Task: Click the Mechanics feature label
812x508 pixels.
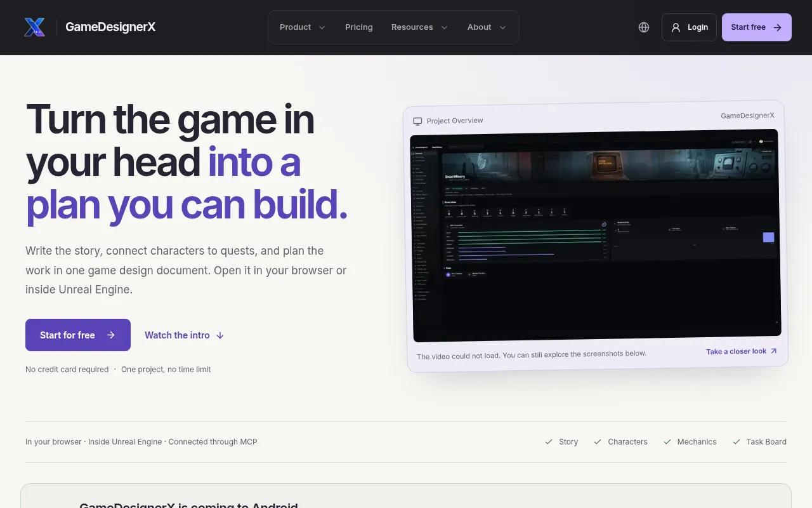Action: [x=697, y=442]
